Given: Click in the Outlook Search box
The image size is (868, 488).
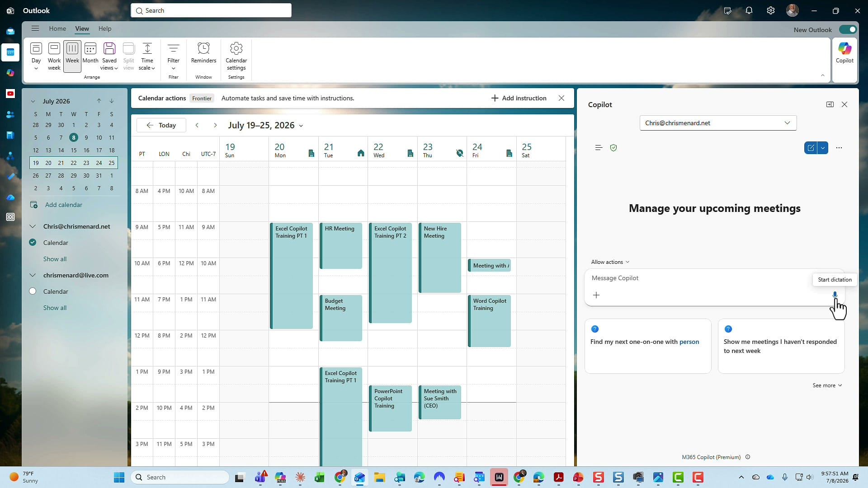Looking at the screenshot, I should click(211, 10).
